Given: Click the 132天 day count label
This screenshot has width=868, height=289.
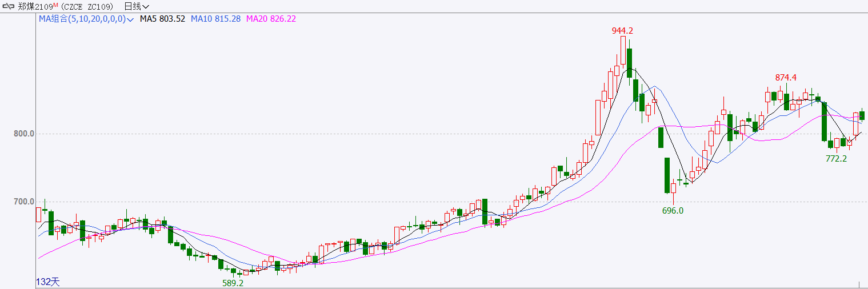Looking at the screenshot, I should (x=47, y=282).
